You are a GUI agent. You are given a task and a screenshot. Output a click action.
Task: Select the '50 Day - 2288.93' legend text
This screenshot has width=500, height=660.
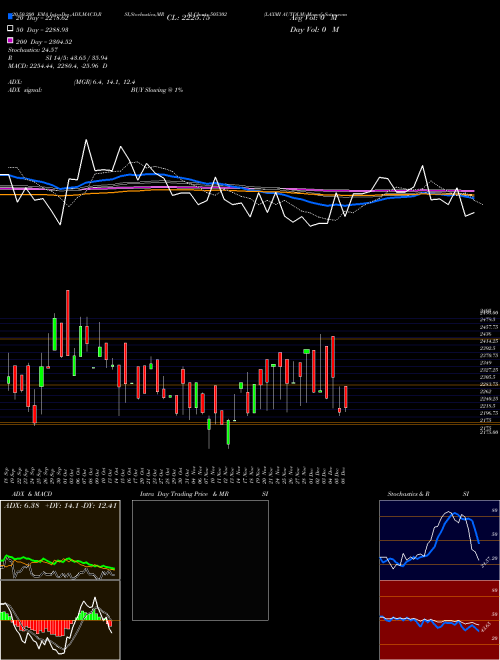coord(42,30)
